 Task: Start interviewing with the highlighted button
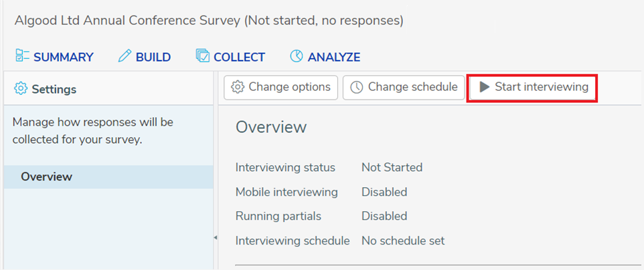pos(532,88)
